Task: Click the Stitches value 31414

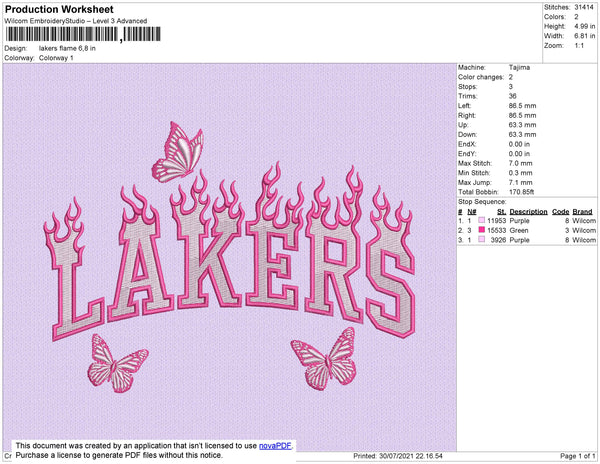Action: click(584, 7)
